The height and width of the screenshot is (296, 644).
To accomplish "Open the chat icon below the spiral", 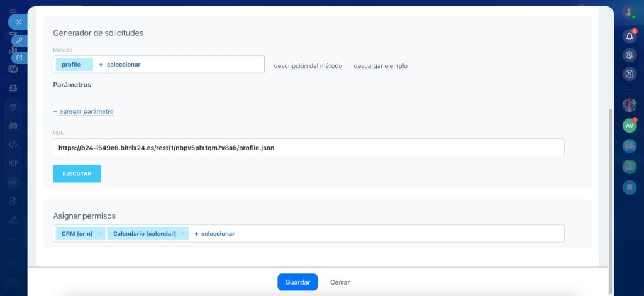I will 629,74.
